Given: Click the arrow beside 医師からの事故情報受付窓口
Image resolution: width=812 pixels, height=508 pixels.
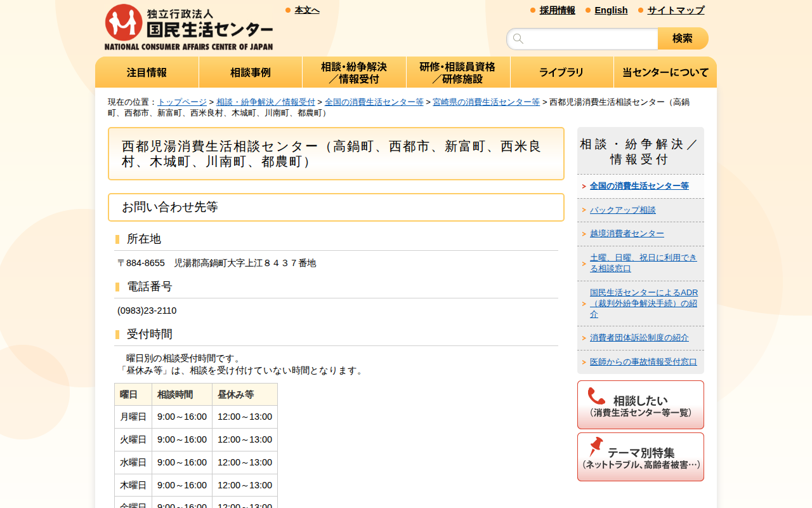Looking at the screenshot, I should pyautogui.click(x=583, y=361).
